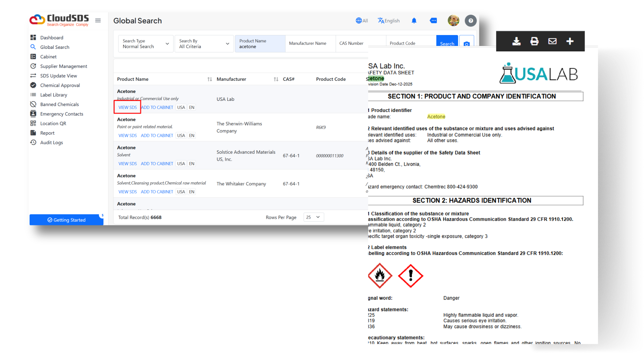Click the Audit Logs history icon

point(33,142)
